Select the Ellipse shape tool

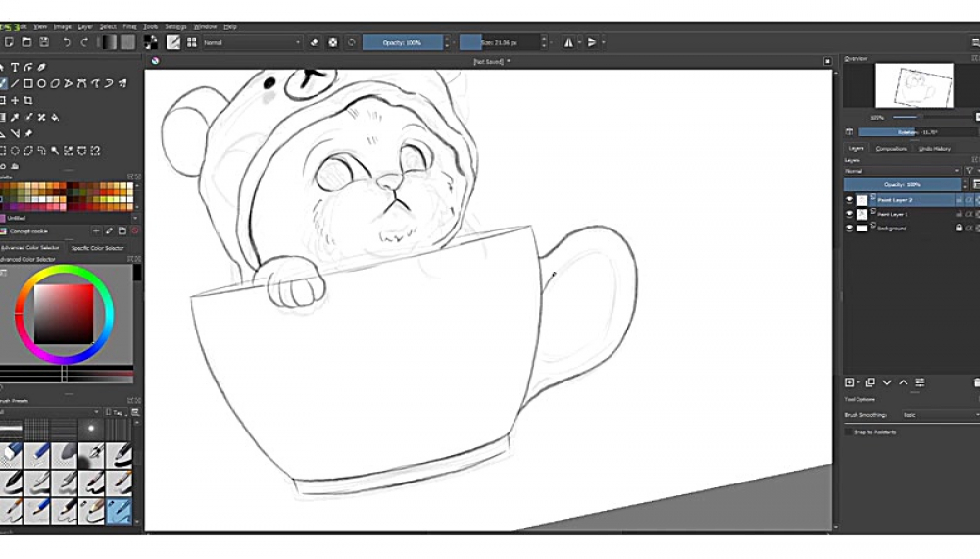pyautogui.click(x=41, y=83)
